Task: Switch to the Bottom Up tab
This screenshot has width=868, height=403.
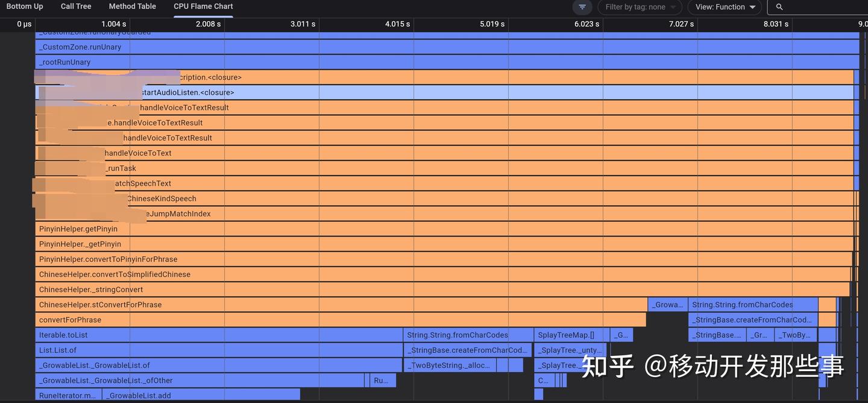Action: point(25,7)
